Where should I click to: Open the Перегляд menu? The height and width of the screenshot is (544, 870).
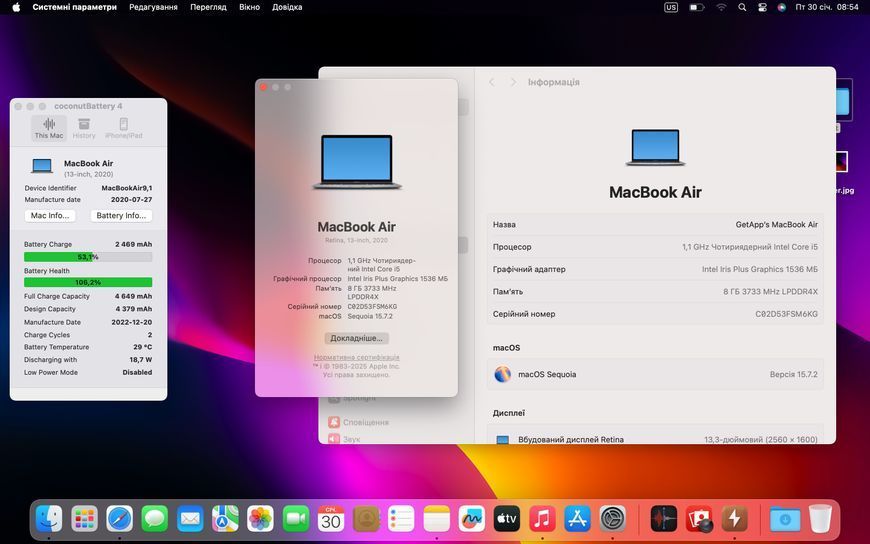(x=208, y=7)
